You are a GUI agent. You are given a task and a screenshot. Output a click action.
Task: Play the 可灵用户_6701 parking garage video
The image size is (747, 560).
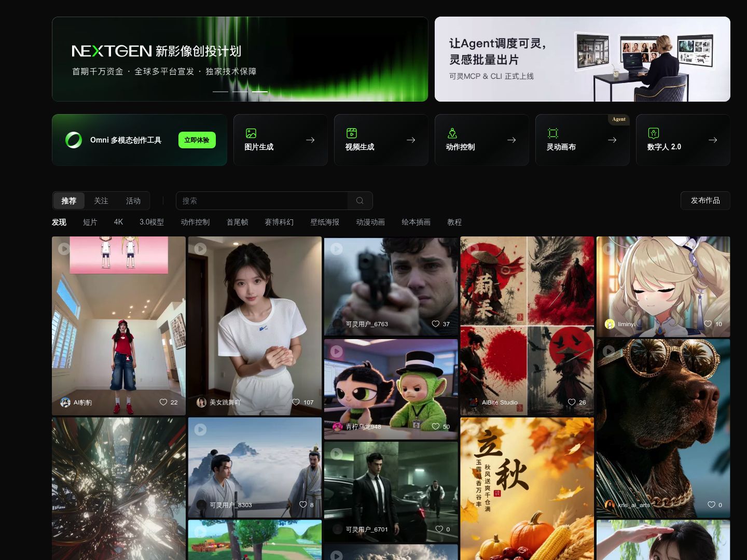(337, 454)
